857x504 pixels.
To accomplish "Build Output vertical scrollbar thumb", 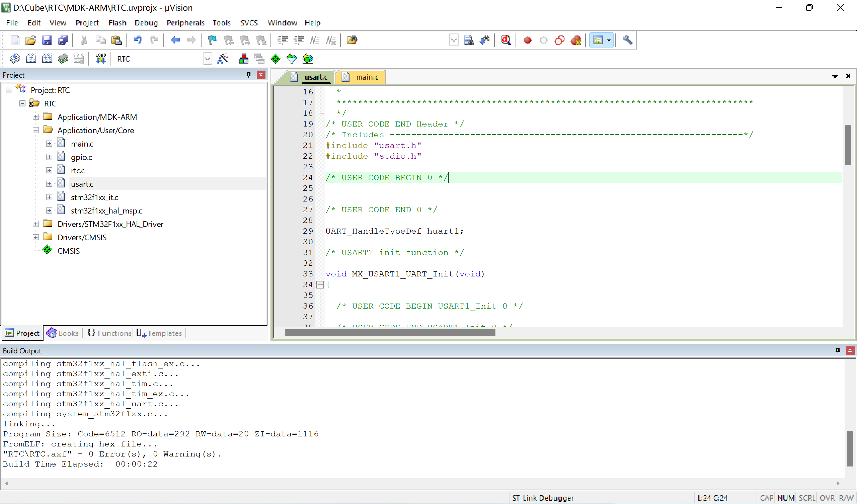I will 850,449.
